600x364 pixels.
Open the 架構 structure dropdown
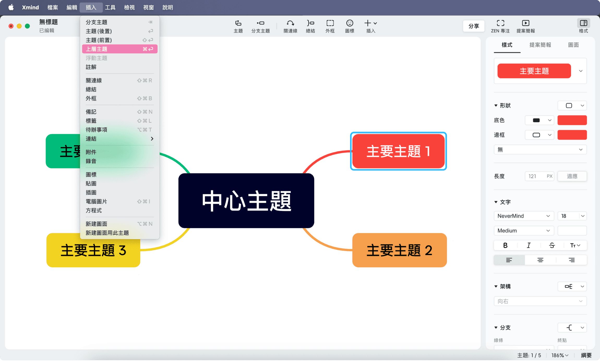572,286
